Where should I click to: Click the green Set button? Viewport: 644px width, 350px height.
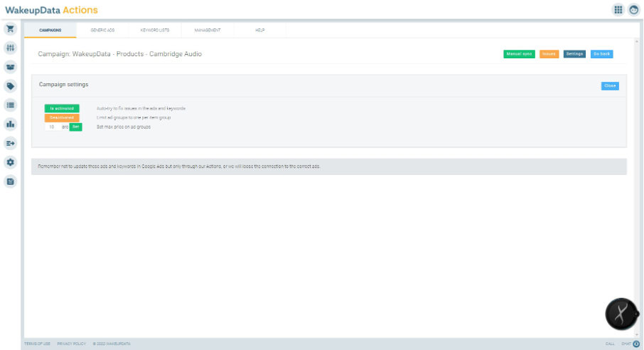click(75, 127)
